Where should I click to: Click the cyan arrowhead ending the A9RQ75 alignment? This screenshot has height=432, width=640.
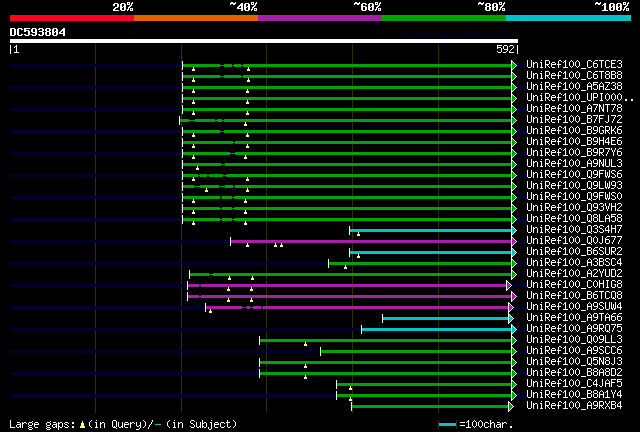[514, 330]
